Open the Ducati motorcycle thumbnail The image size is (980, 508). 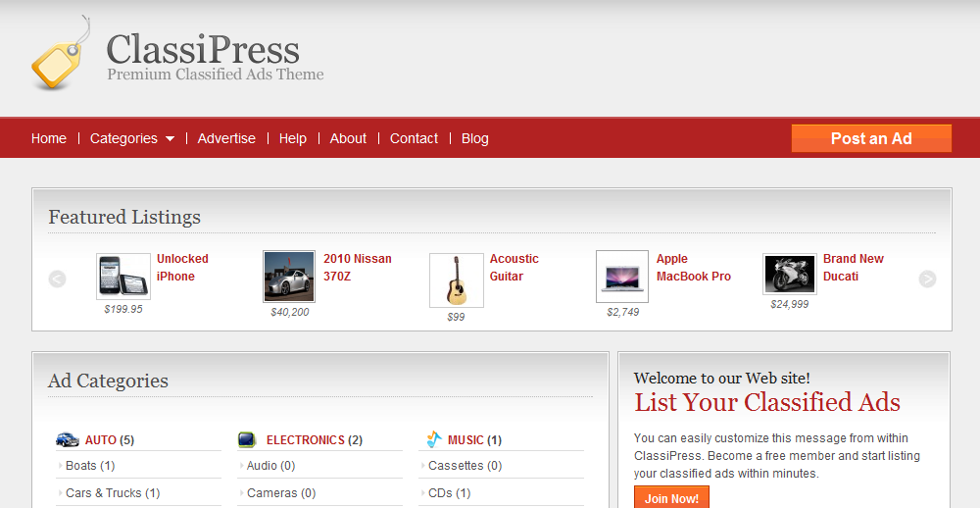tap(789, 274)
